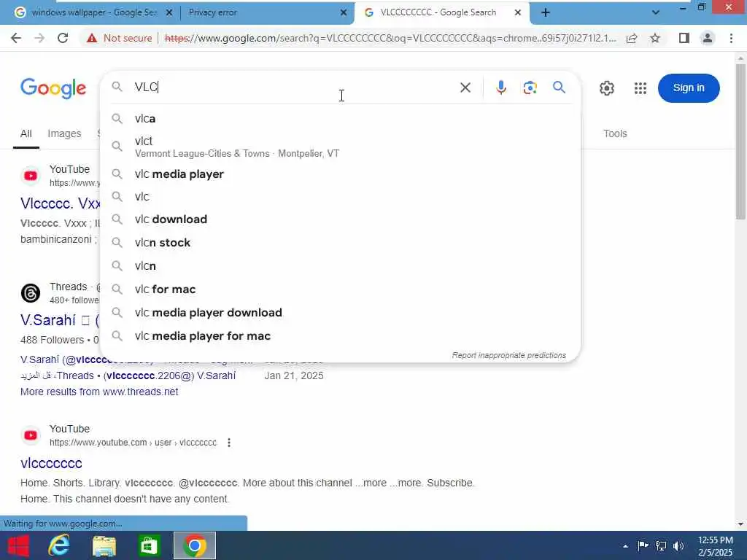Choose the 'vlct' Vermont League suggestion
747x560 pixels.
coord(340,147)
